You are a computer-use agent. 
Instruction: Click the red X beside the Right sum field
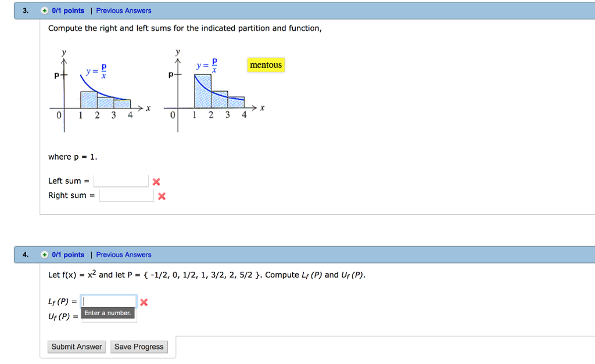161,196
